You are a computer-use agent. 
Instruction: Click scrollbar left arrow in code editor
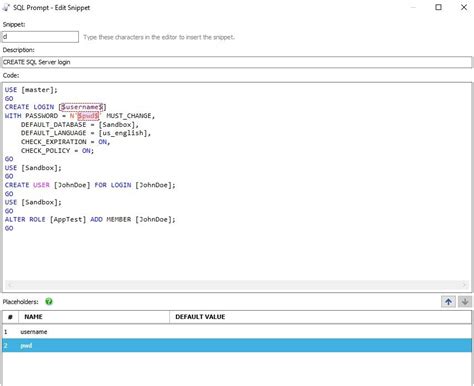click(10, 285)
